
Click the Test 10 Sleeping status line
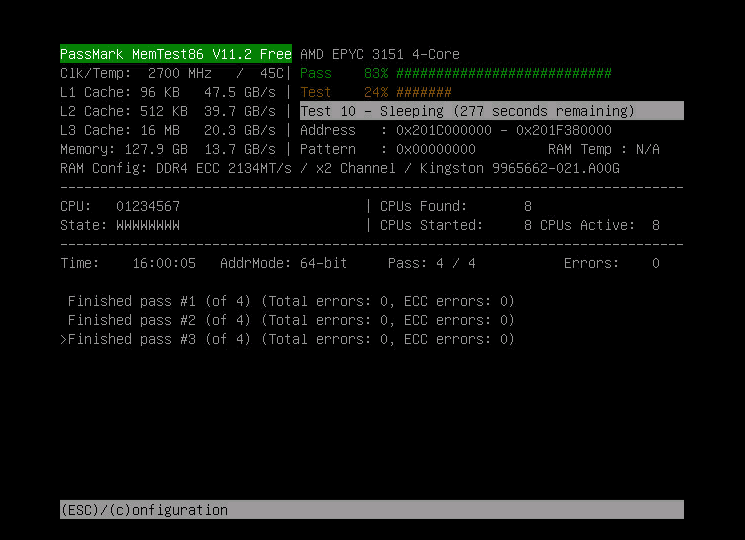coord(492,111)
